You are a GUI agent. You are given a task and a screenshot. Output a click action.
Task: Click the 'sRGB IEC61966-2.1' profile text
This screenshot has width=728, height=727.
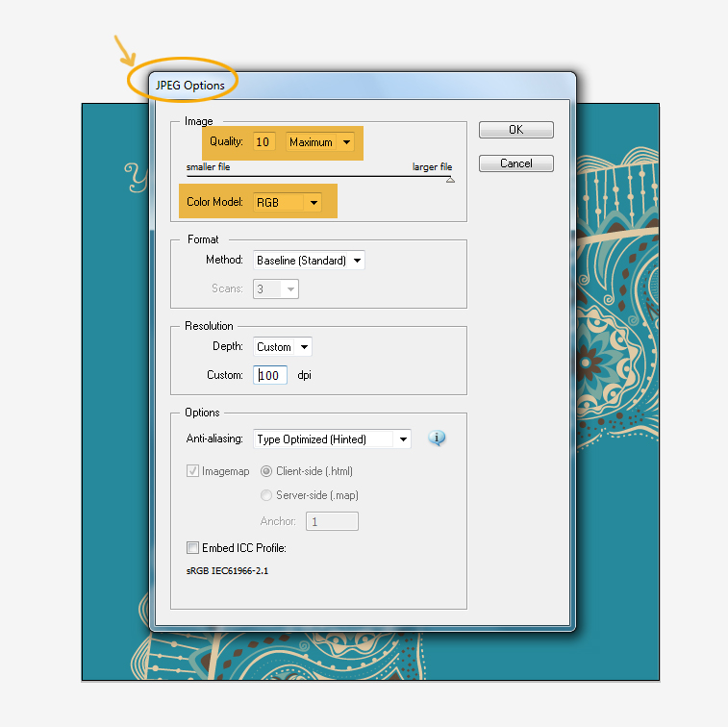pyautogui.click(x=227, y=570)
